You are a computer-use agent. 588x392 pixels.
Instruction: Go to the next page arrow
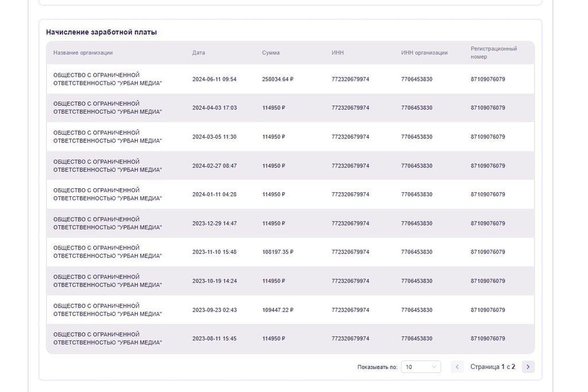(x=528, y=367)
